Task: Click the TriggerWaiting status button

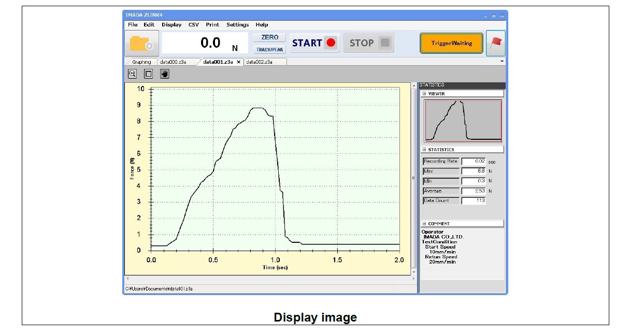Action: pos(451,43)
